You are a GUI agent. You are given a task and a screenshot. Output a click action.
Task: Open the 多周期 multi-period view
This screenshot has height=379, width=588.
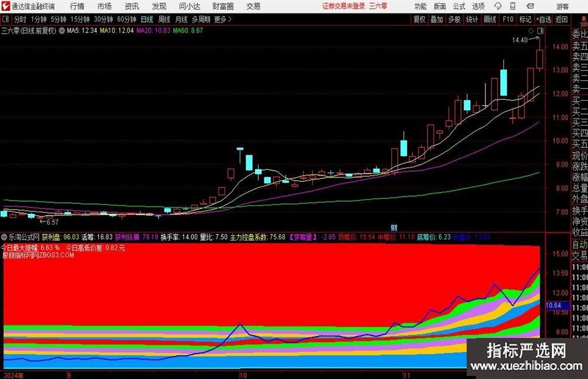[x=201, y=19]
